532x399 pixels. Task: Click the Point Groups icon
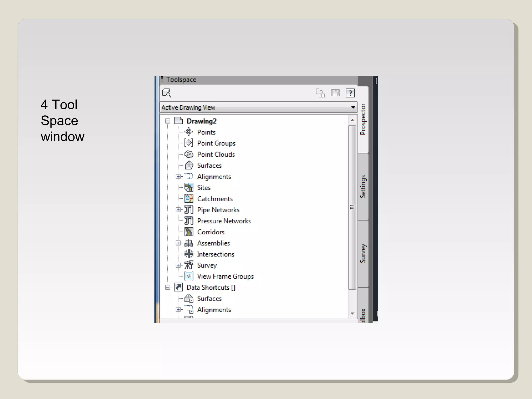(189, 143)
